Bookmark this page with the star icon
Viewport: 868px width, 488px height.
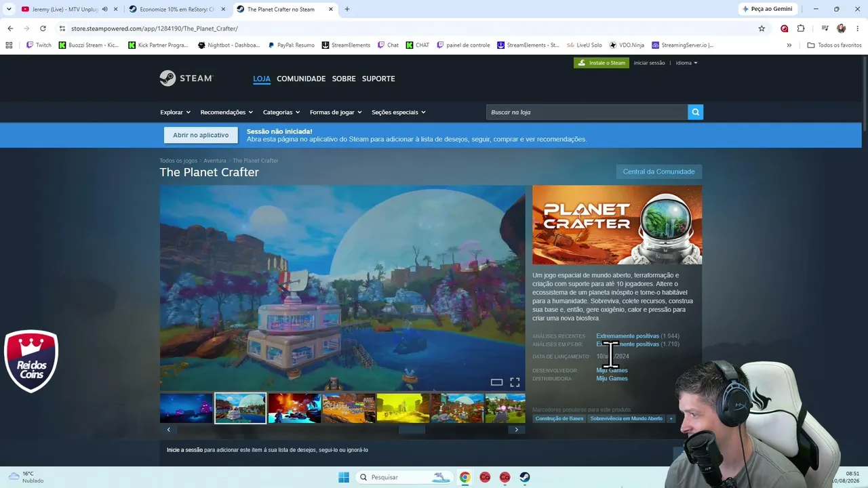762,28
